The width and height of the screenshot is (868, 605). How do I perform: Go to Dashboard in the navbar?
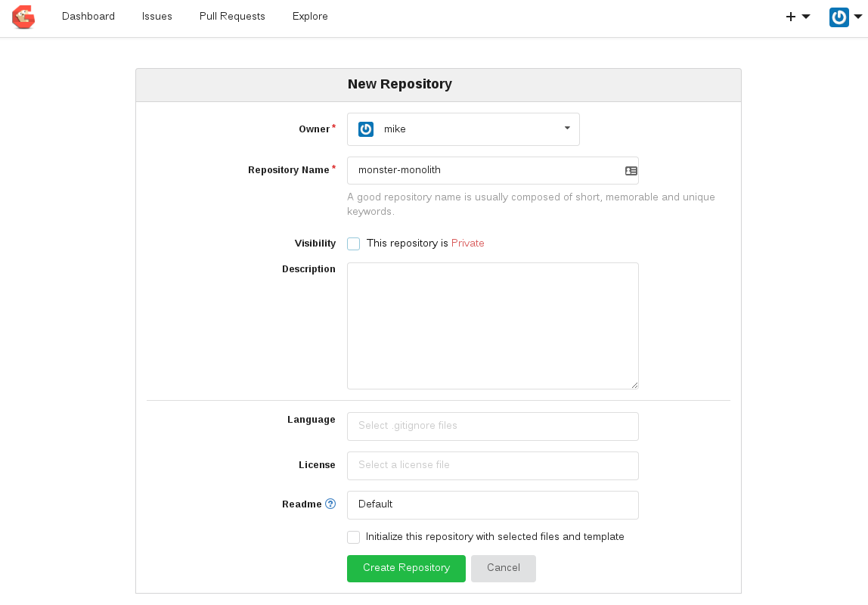pyautogui.click(x=88, y=17)
